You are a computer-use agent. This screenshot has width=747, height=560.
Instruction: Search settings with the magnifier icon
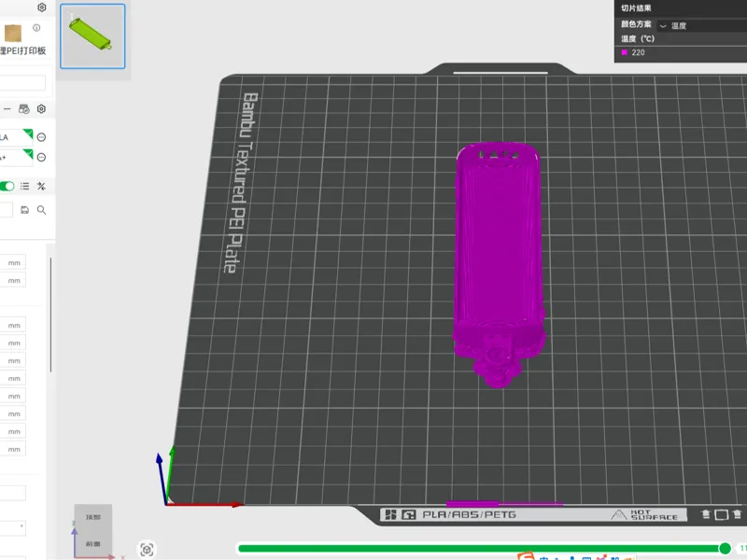(x=41, y=210)
